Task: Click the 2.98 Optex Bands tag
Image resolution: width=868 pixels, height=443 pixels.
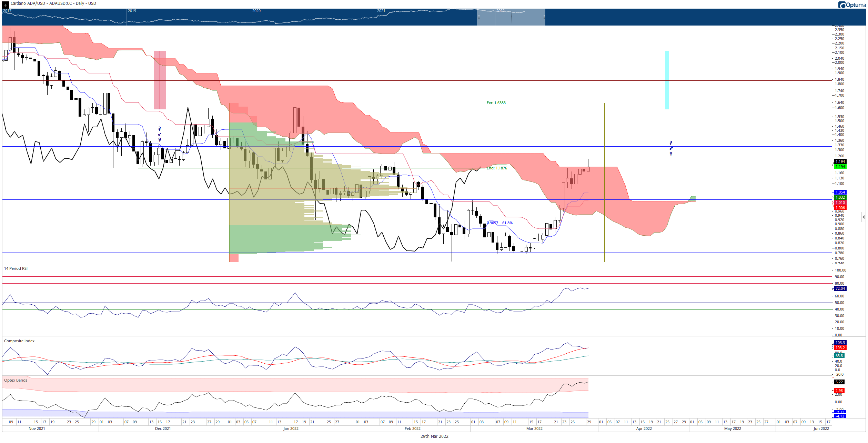Action: (839, 391)
